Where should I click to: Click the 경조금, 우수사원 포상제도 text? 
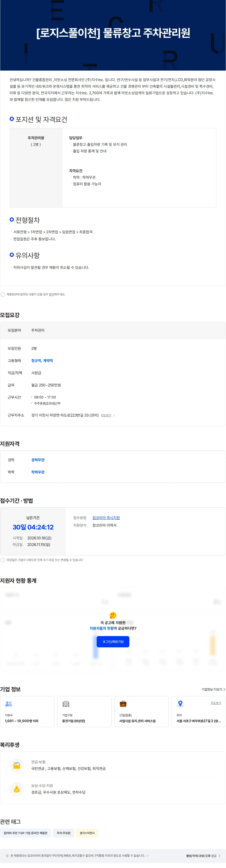tap(58, 792)
